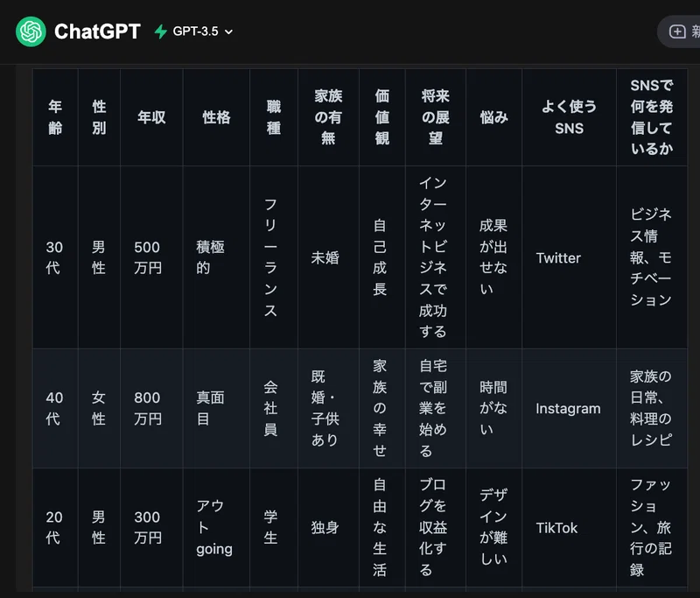Screen dimensions: 700x598
Task: Click the 年齢 column header
Action: click(55, 117)
